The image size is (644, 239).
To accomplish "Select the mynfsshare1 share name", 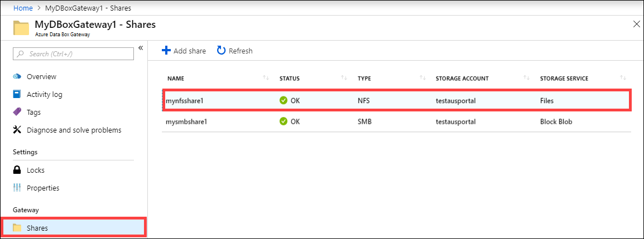I will (x=184, y=100).
